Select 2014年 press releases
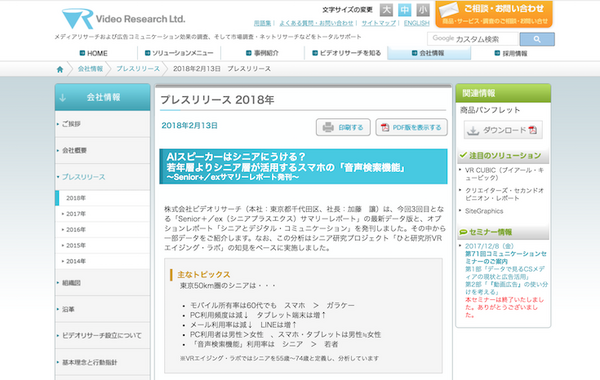600x380 pixels. tap(103, 261)
